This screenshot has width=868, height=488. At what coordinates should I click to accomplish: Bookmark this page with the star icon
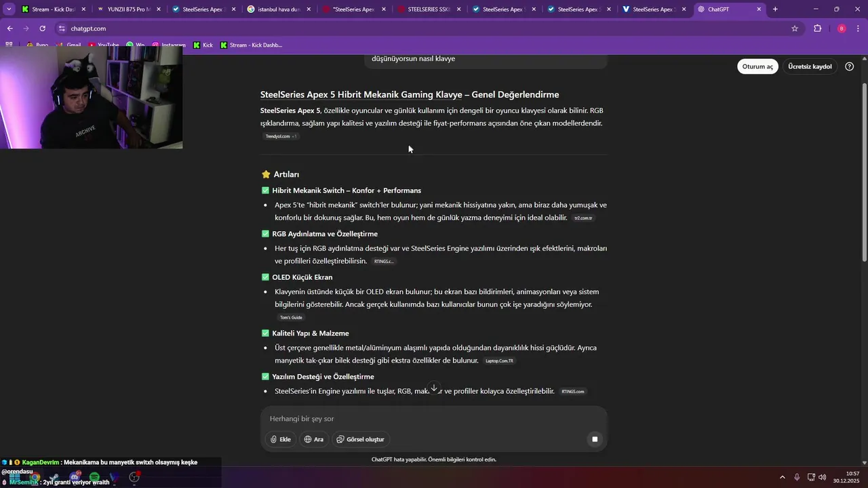(795, 28)
